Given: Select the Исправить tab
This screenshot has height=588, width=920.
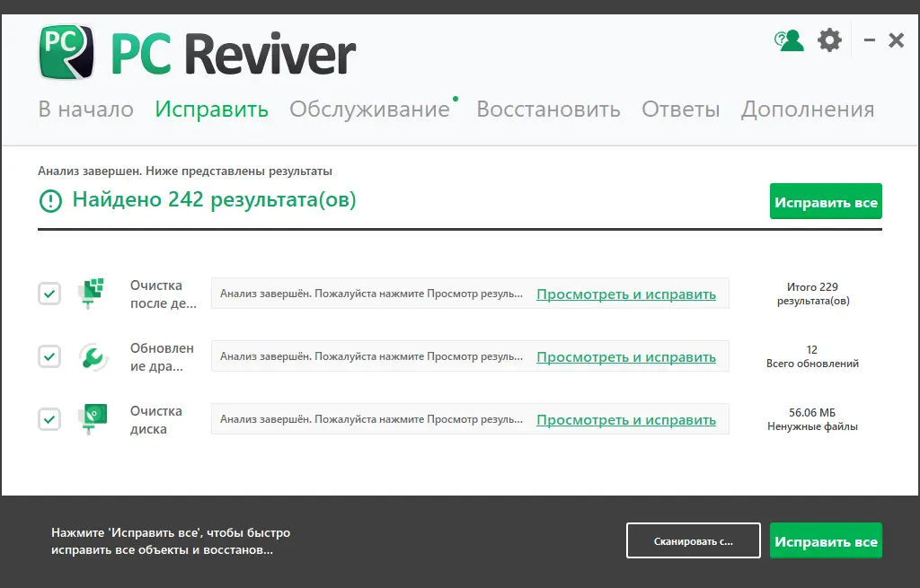Looking at the screenshot, I should pyautogui.click(x=212, y=109).
